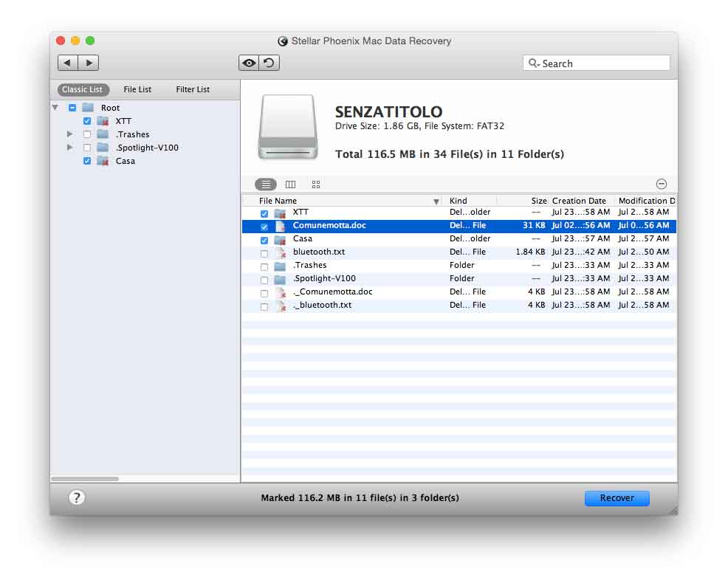Click the Casa folder icon in the tree
Viewport: 728px width, 583px height.
103,161
